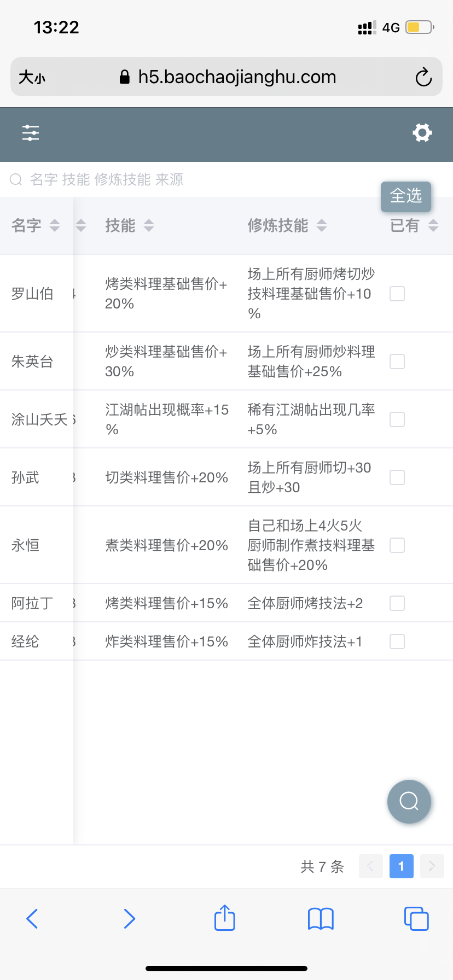Tap the floating search magnifier button
Image resolution: width=453 pixels, height=980 pixels.
[409, 802]
